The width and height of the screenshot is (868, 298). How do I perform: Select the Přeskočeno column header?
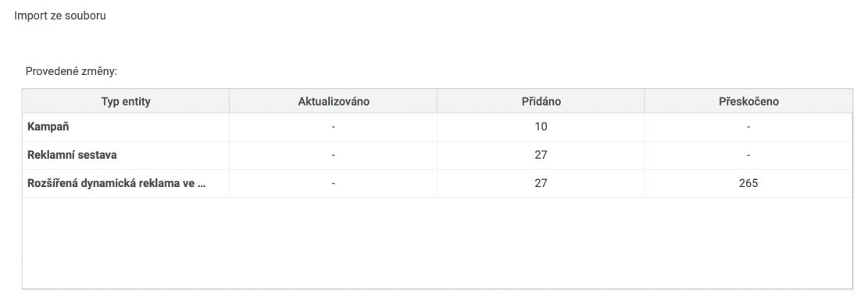(748, 102)
